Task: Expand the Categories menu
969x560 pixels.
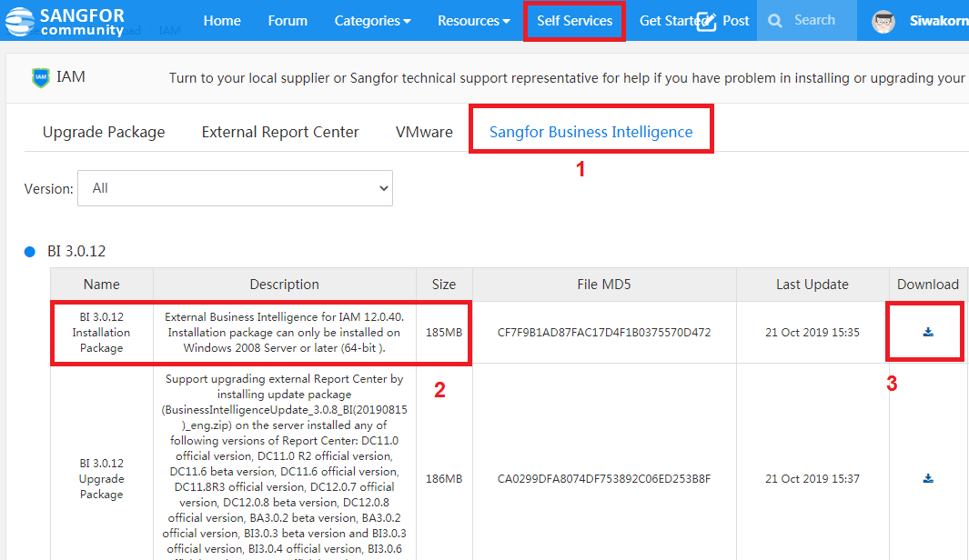Action: point(373,21)
